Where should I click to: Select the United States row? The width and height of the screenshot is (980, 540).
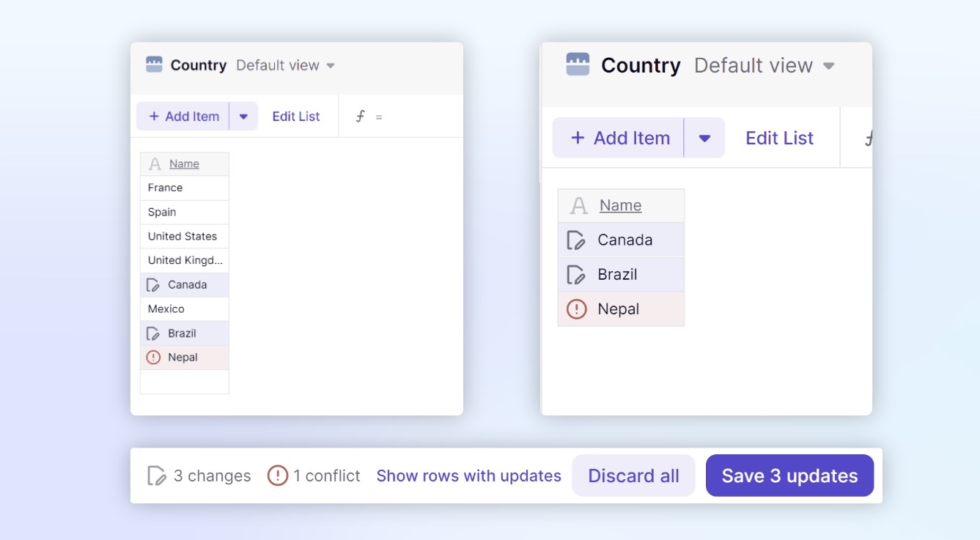coord(185,236)
